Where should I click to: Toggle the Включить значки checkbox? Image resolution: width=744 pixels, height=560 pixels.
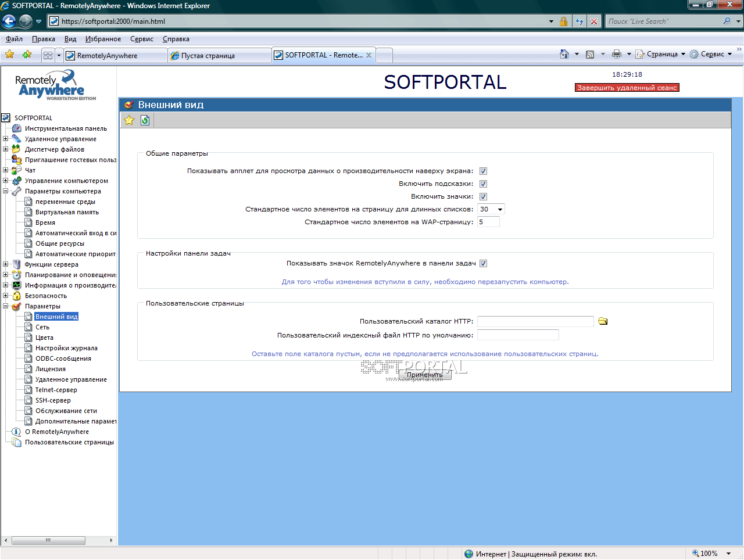[483, 197]
